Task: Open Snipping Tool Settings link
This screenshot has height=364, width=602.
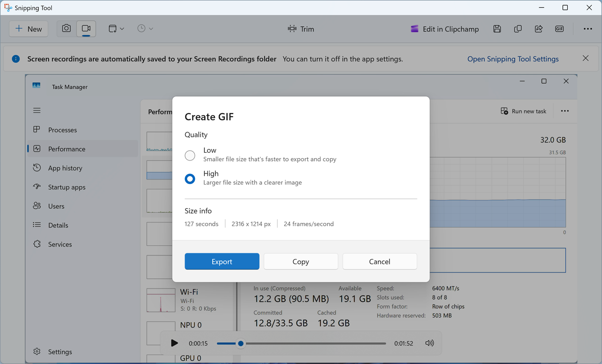Action: [513, 59]
